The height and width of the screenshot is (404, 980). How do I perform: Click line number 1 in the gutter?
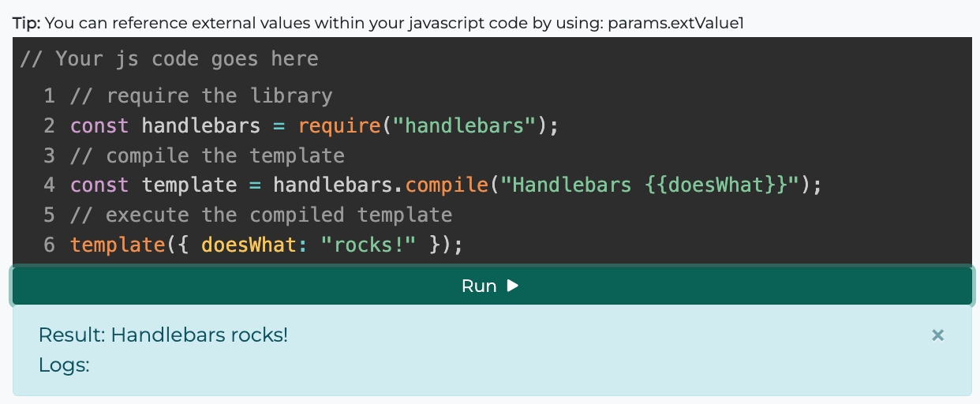pyautogui.click(x=49, y=96)
